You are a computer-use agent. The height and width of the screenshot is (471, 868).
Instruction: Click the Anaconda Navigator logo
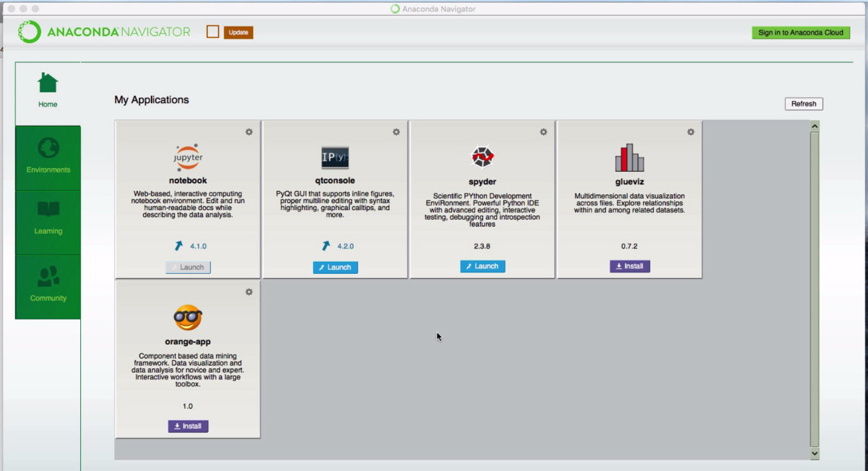(105, 32)
